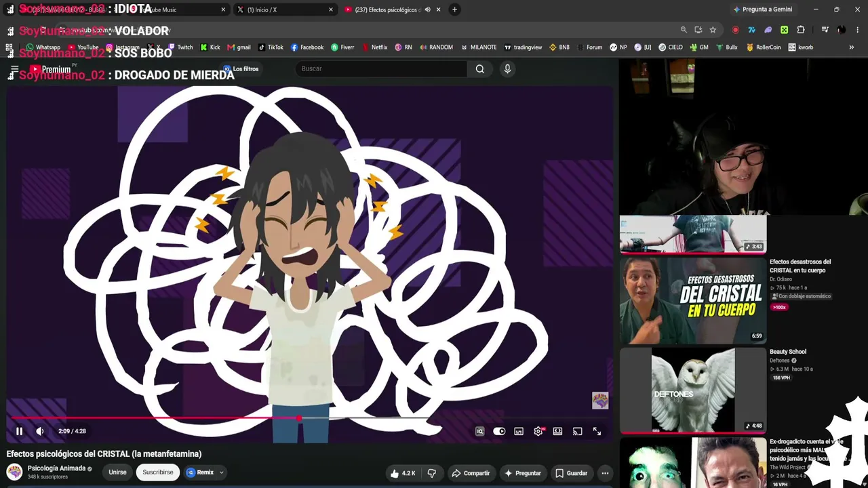868x488 pixels.
Task: Mute the video volume
Action: (x=40, y=431)
